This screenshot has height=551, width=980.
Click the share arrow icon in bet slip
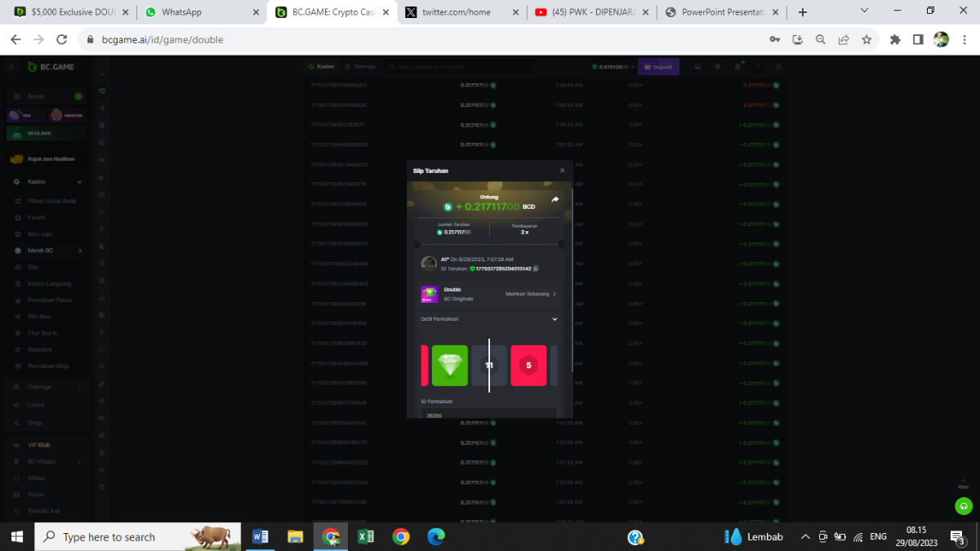tap(555, 199)
